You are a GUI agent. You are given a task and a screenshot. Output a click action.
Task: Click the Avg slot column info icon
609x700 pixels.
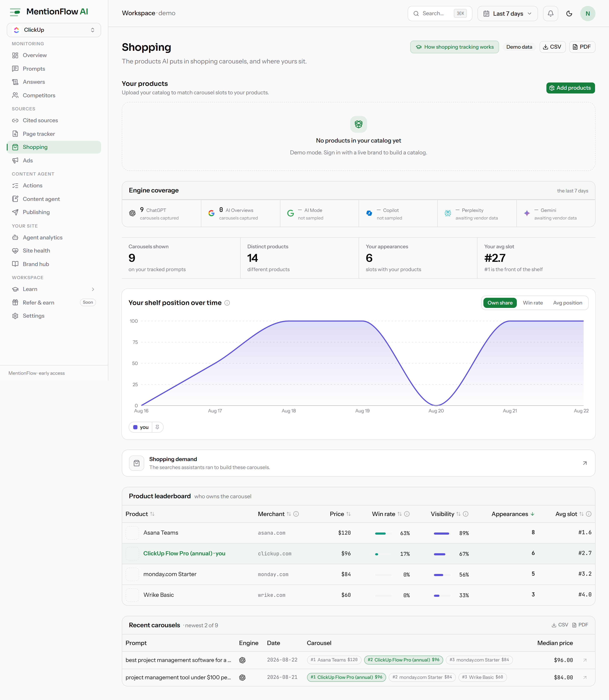pyautogui.click(x=589, y=514)
